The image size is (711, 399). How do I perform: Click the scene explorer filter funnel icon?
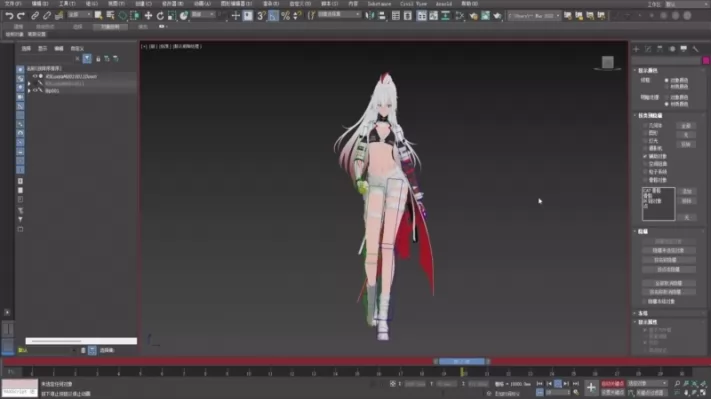[87, 58]
